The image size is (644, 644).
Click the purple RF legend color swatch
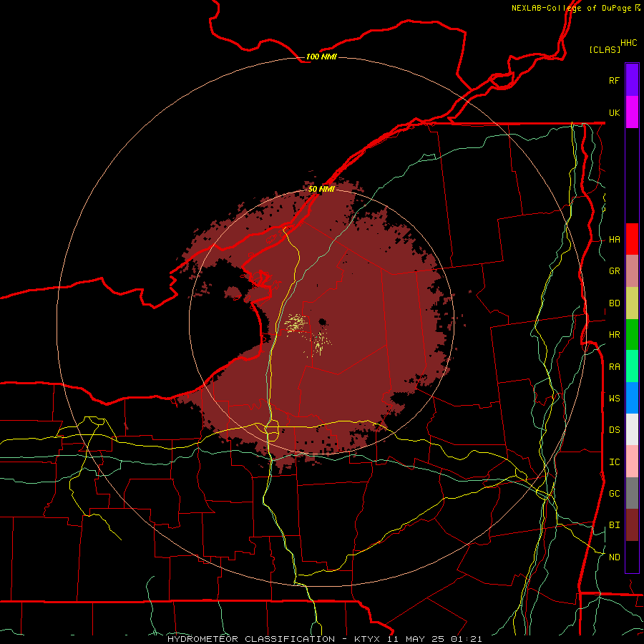click(632, 80)
